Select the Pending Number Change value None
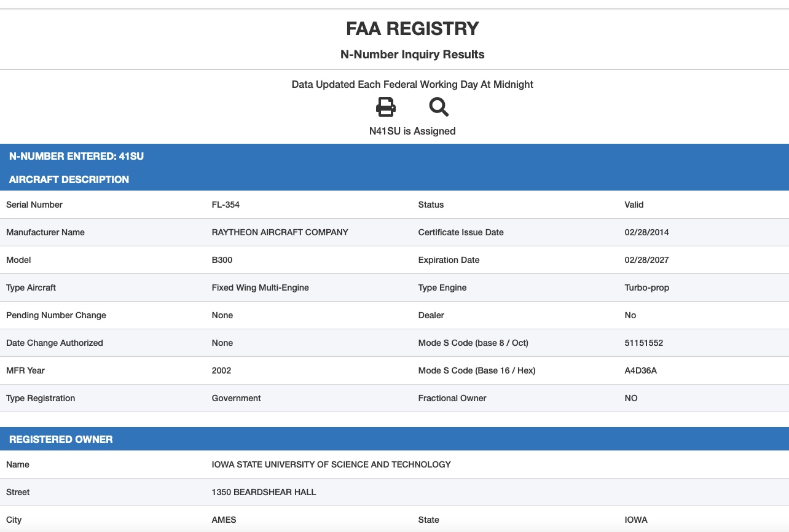 [x=222, y=315]
